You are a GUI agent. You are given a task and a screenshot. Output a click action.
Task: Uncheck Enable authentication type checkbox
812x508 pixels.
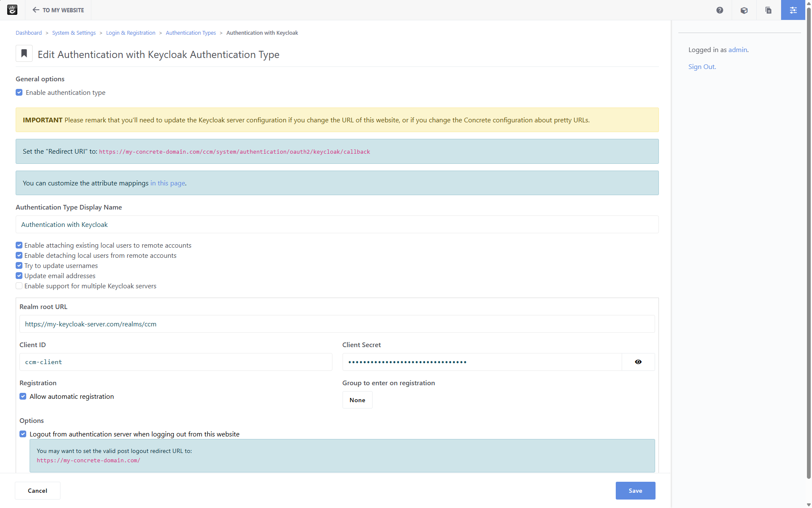click(19, 92)
